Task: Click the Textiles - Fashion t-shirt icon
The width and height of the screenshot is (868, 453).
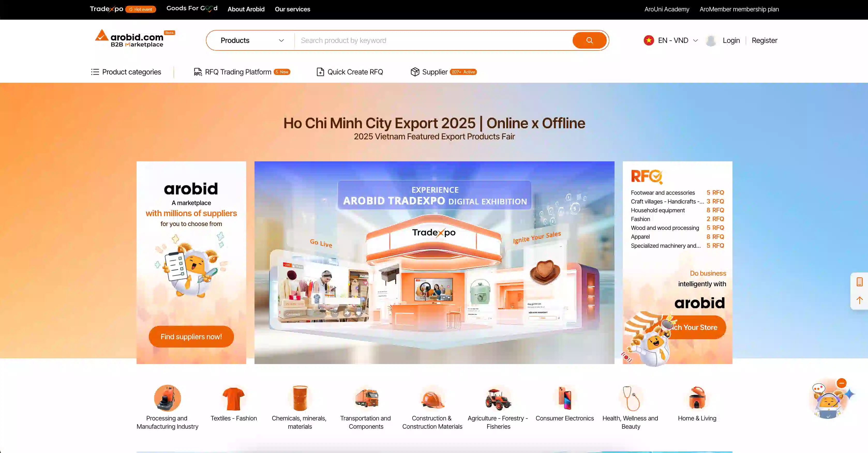Action: click(234, 398)
